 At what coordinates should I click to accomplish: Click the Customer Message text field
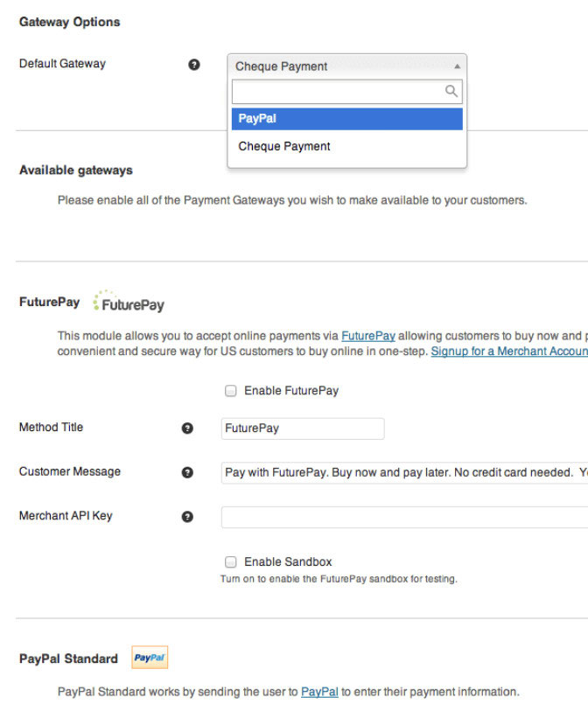pos(404,472)
